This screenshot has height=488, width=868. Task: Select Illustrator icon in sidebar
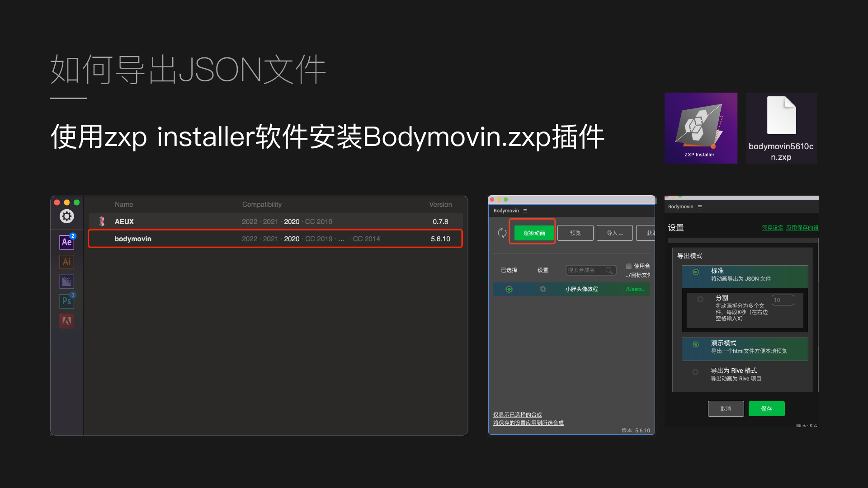66,262
